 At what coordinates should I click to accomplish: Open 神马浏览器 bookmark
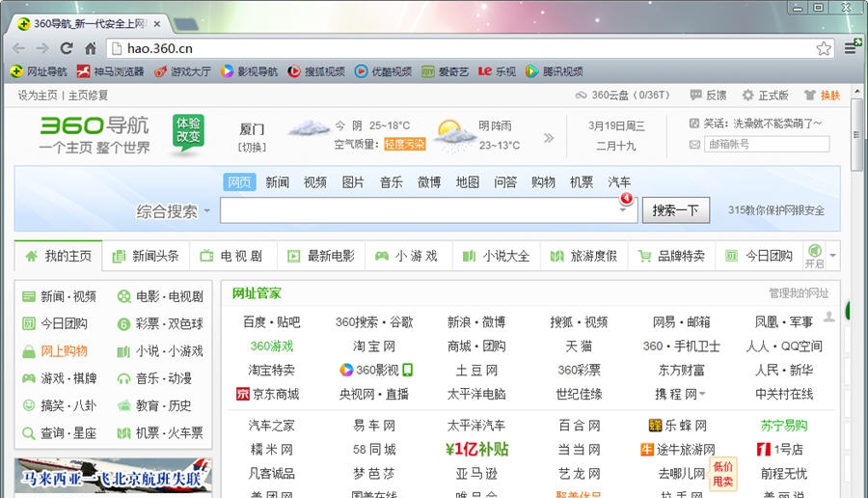click(111, 71)
